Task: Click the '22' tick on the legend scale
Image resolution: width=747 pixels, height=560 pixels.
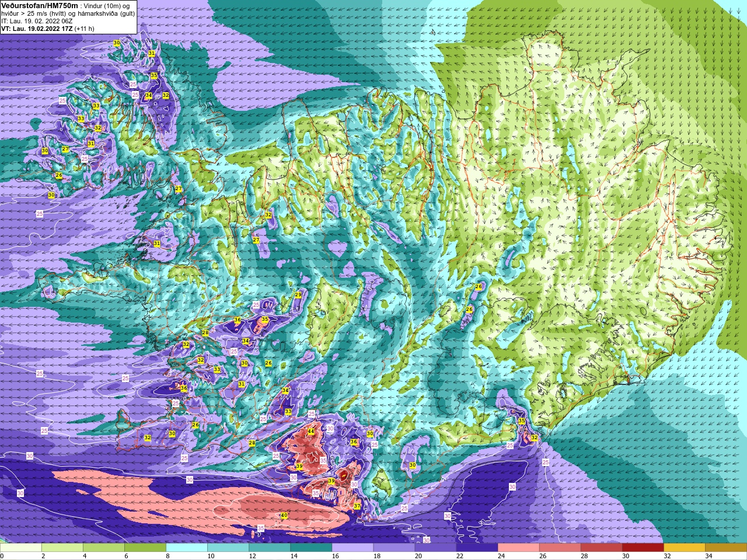Action: point(460,556)
